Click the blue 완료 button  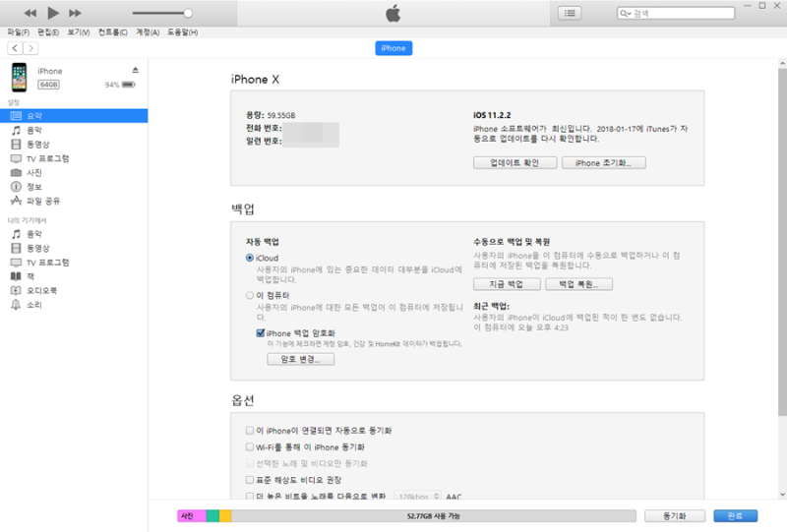pos(735,516)
